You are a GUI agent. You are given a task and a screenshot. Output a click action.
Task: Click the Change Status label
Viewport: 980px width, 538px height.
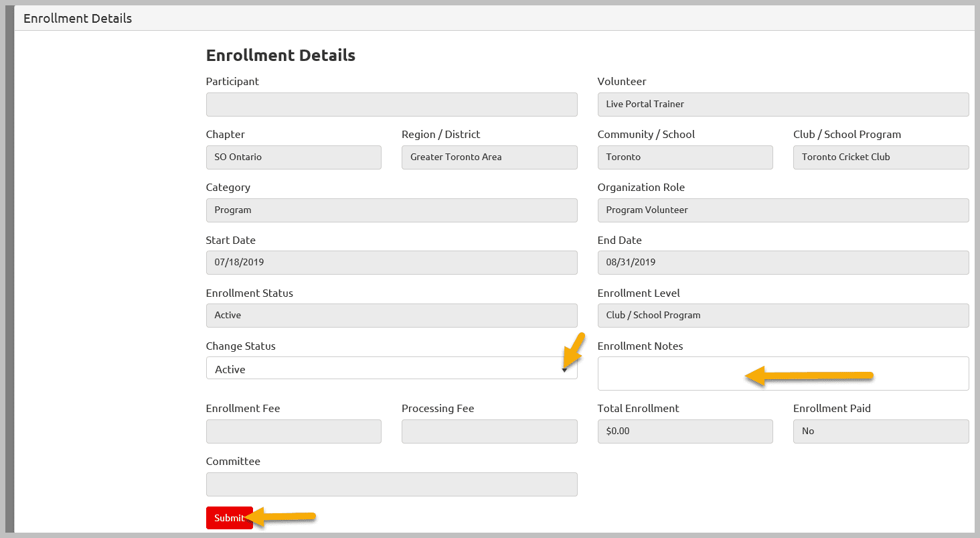tap(241, 346)
